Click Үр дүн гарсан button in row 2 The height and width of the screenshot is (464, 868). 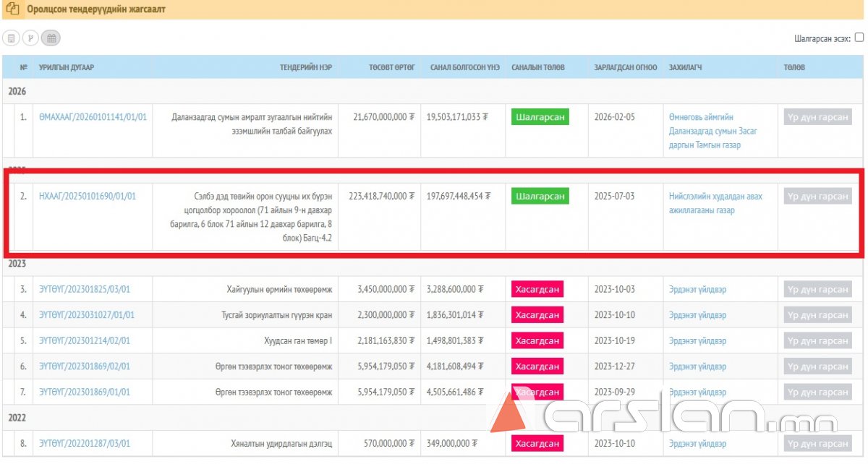(x=817, y=196)
